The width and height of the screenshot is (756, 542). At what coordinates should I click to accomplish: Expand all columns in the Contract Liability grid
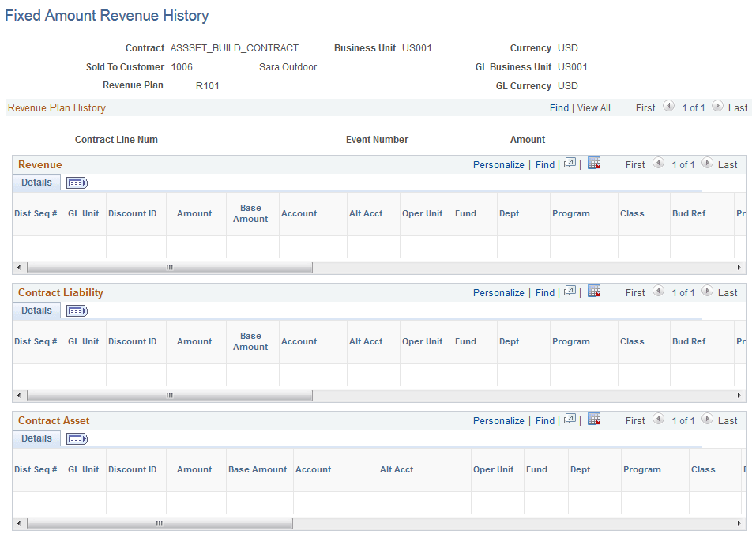(x=76, y=311)
